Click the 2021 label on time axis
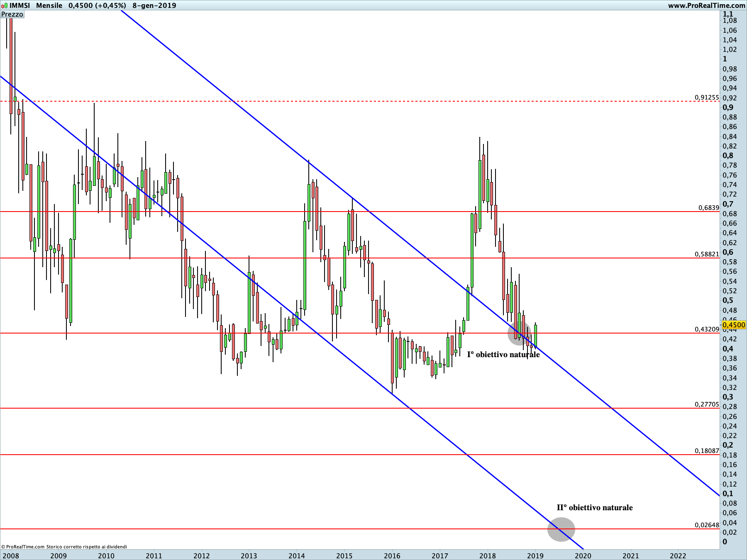The width and height of the screenshot is (747, 560). tap(631, 556)
